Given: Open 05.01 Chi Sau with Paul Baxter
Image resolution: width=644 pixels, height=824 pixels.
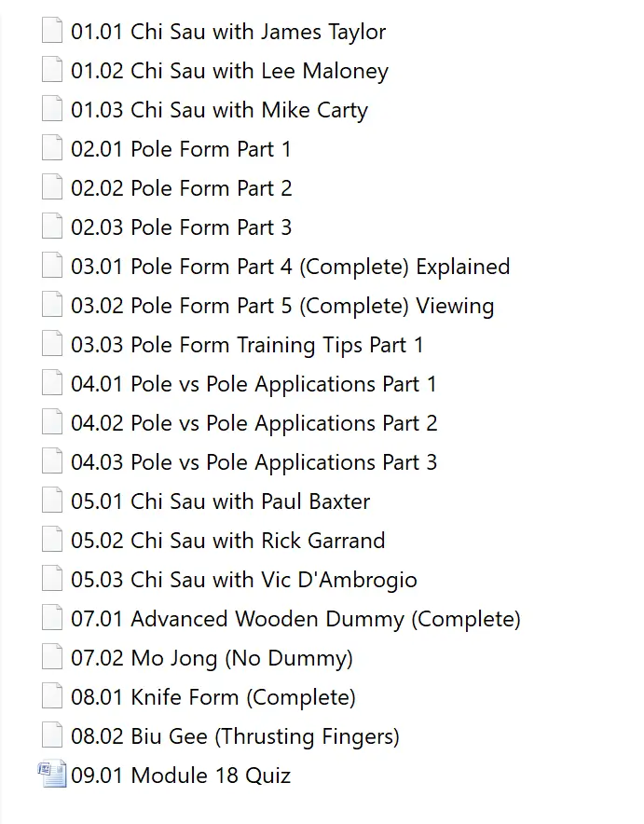Looking at the screenshot, I should click(220, 501).
